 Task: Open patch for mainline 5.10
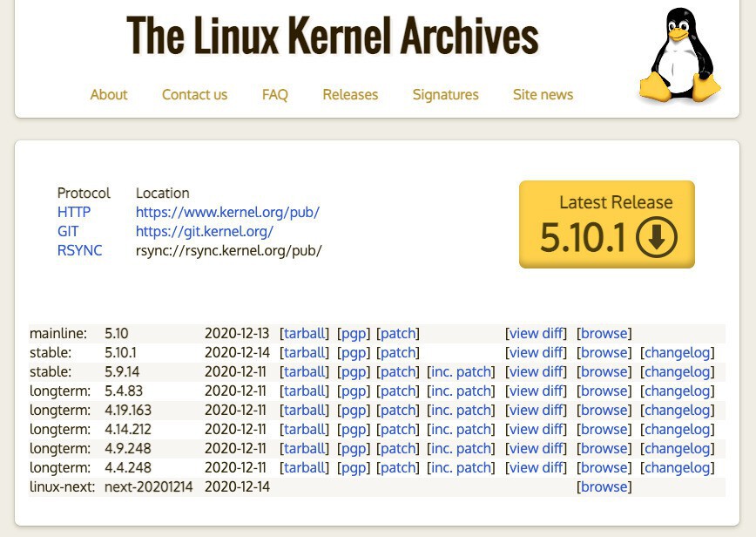[x=398, y=333]
